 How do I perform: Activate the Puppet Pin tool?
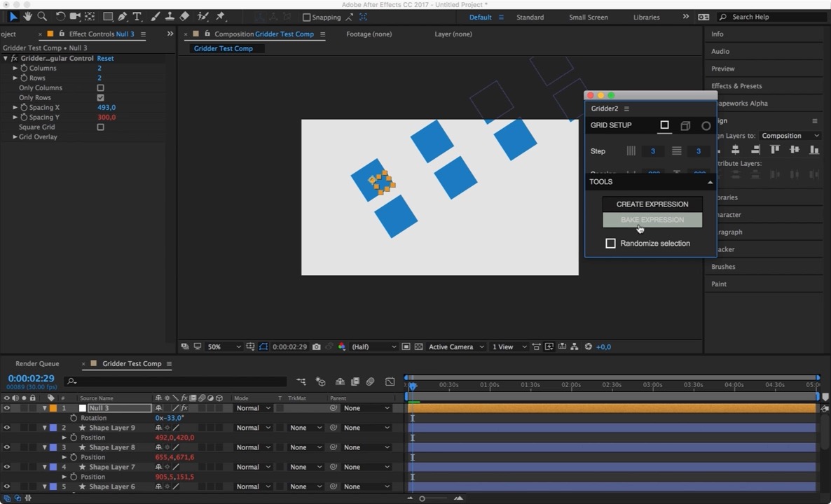[x=220, y=16]
